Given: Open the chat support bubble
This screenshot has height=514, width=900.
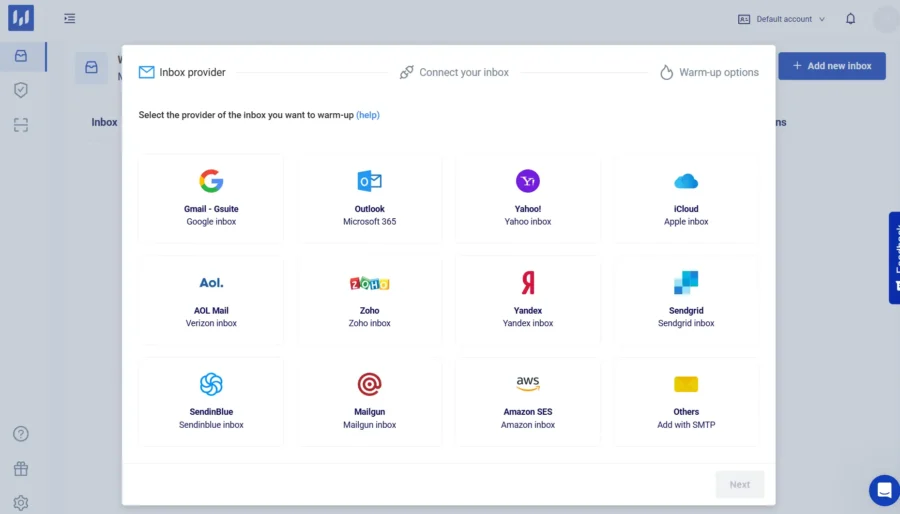Looking at the screenshot, I should 884,490.
